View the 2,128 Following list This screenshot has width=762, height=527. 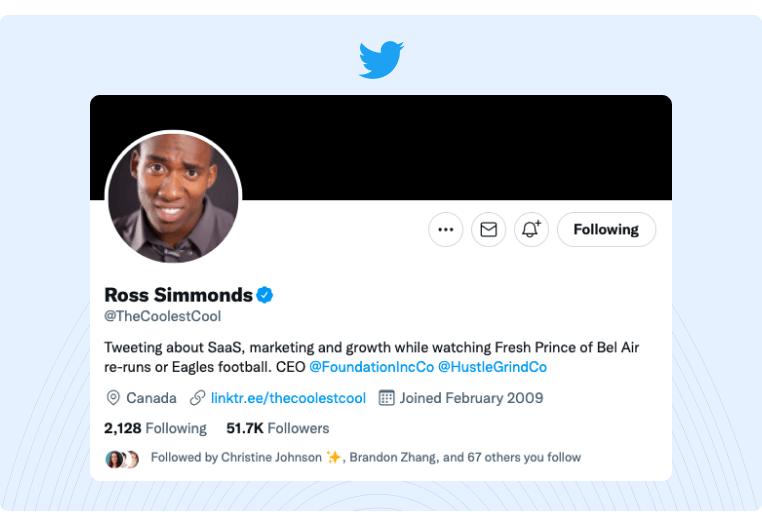point(155,428)
